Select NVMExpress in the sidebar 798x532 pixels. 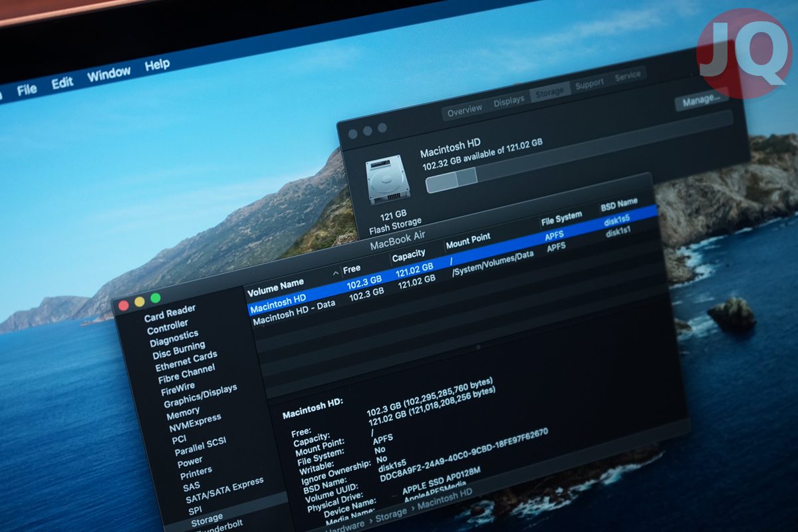(195, 423)
